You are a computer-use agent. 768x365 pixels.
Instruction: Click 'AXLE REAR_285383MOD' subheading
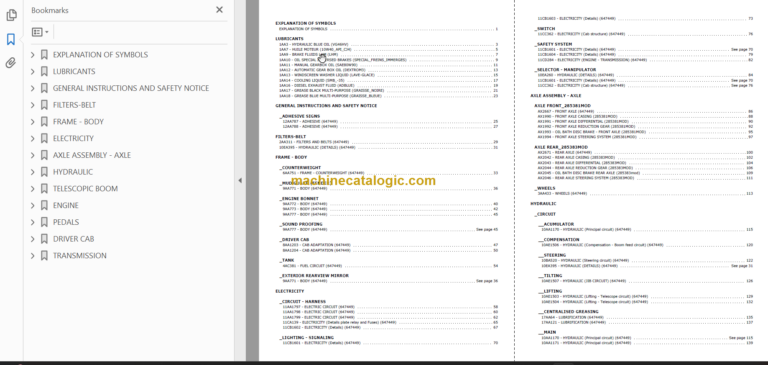[561, 147]
